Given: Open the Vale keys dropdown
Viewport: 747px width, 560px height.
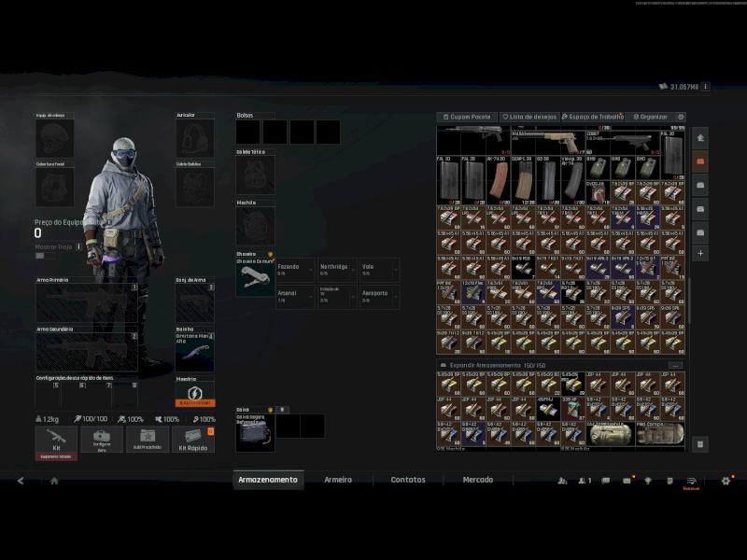Looking at the screenshot, I should pos(380,270).
